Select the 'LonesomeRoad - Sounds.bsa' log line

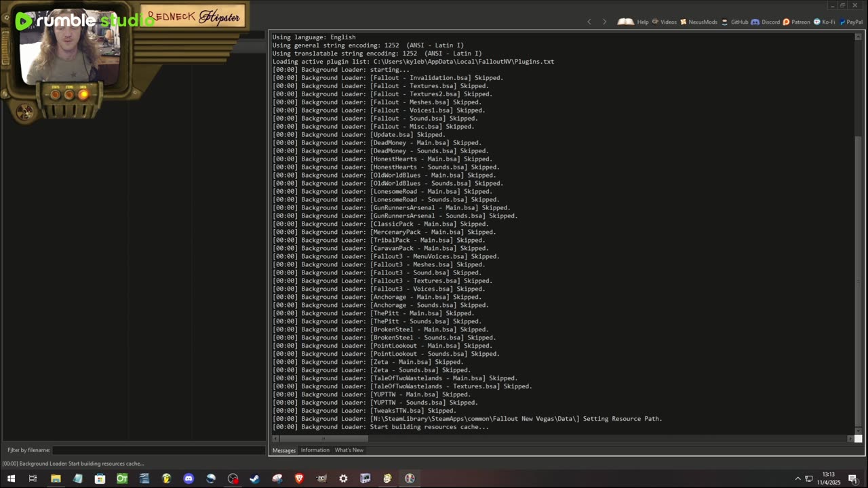386,200
